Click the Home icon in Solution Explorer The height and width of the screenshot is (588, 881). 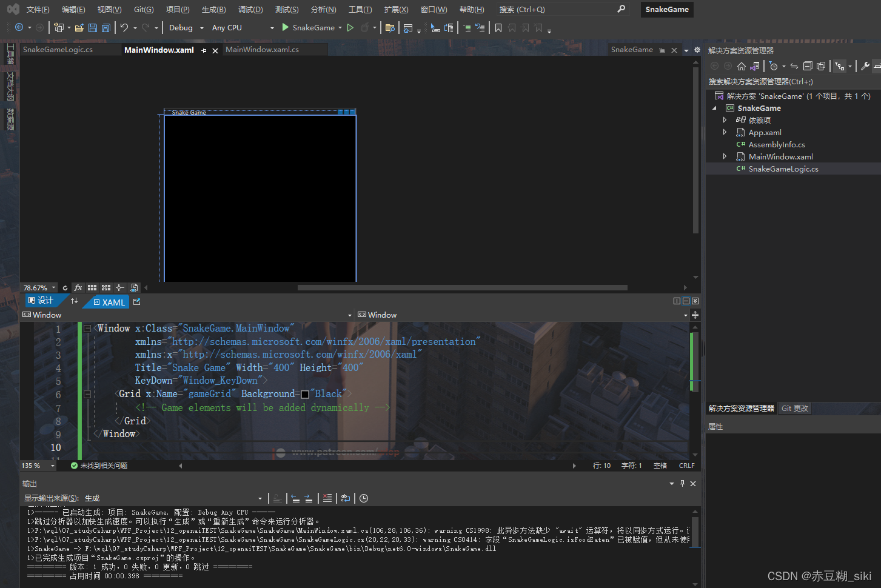[x=741, y=66]
